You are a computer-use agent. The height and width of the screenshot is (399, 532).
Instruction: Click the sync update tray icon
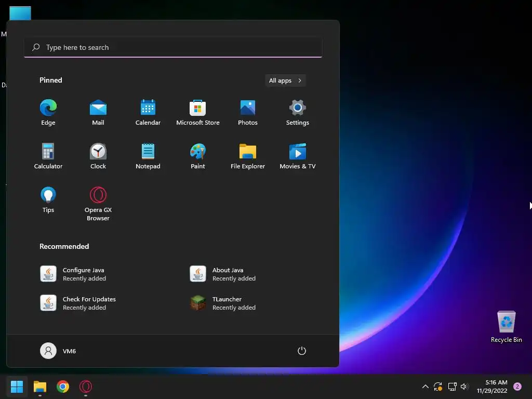click(437, 387)
